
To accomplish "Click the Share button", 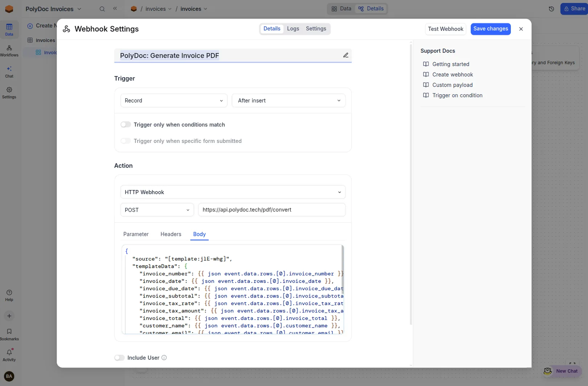I will [x=574, y=9].
